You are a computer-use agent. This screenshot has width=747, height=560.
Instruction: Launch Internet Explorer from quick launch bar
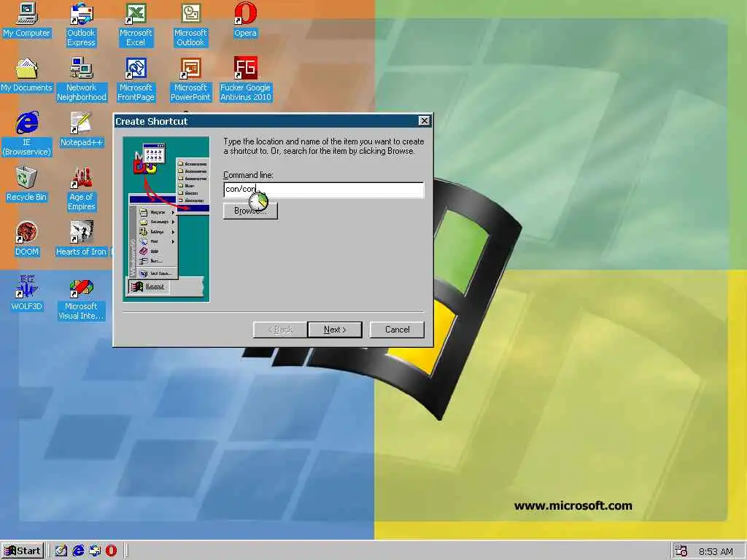[x=78, y=551]
